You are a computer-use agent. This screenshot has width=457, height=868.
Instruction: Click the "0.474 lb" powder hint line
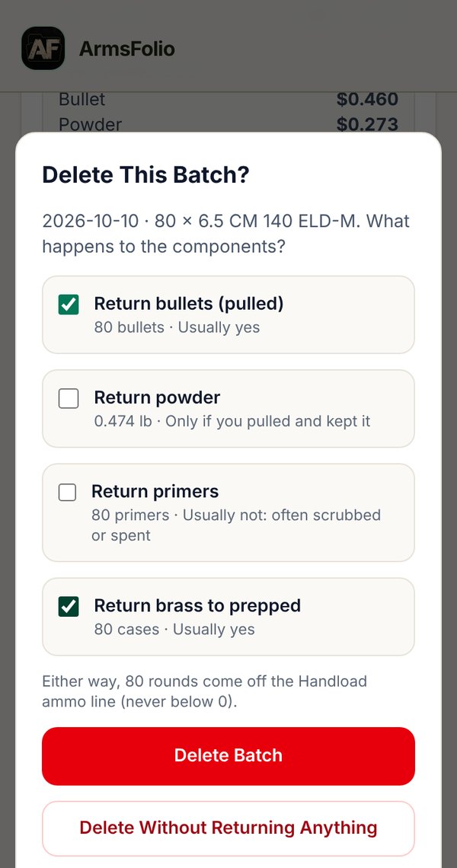(232, 421)
